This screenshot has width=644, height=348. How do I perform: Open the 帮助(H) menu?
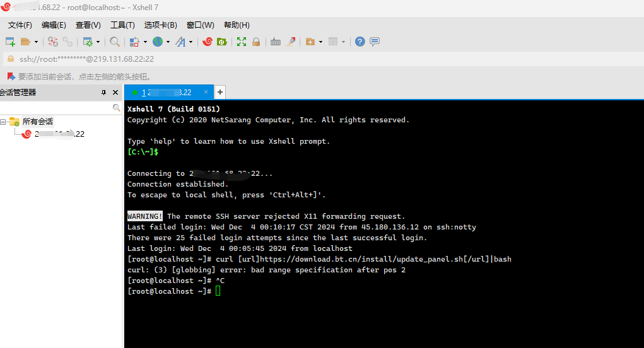(x=237, y=25)
